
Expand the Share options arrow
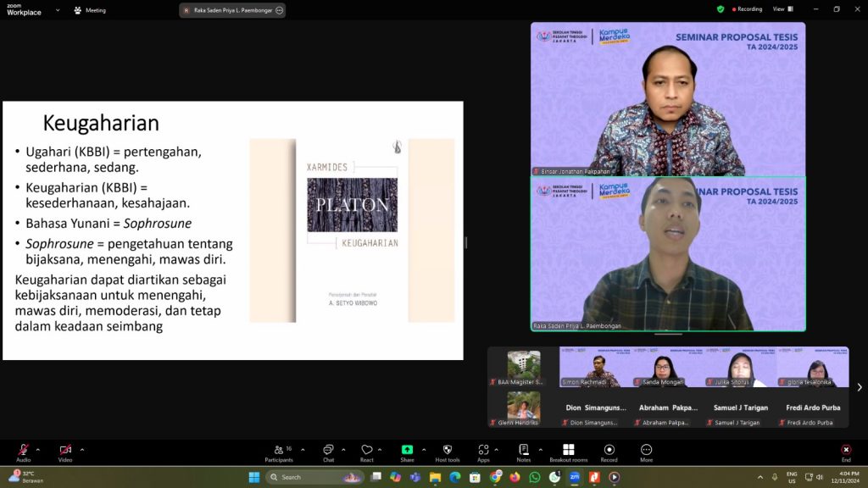pyautogui.click(x=424, y=450)
